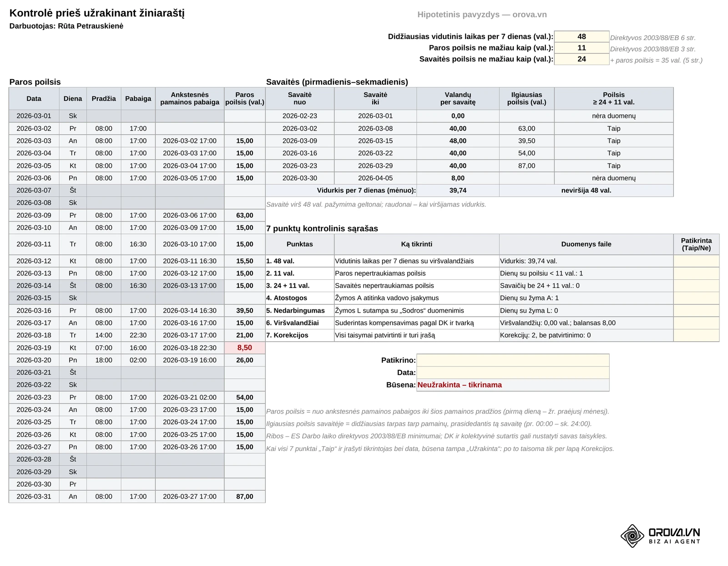Select Patikrinta cell for '2. 11 val.'
Viewport: 728px width, 566px height.
pos(696,273)
